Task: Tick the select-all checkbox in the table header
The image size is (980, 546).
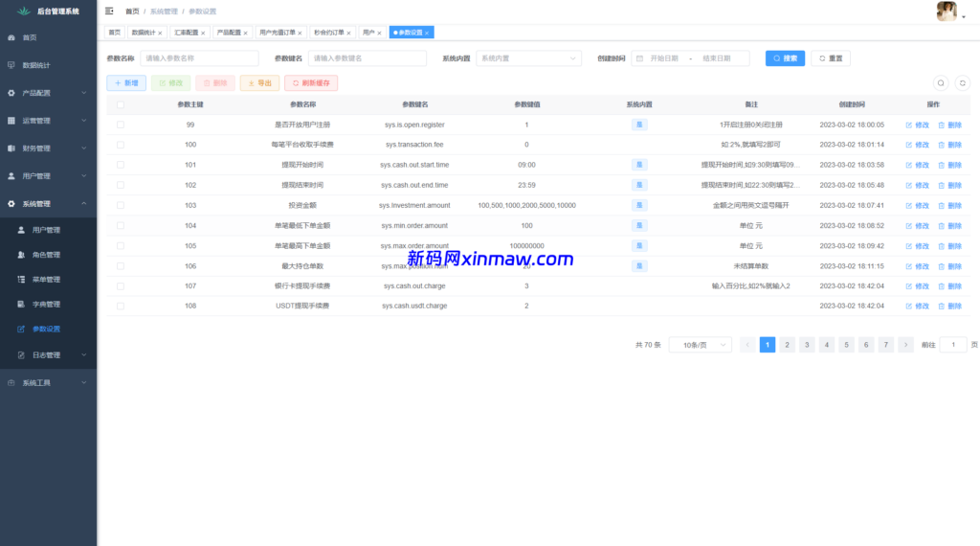Action: tap(121, 105)
